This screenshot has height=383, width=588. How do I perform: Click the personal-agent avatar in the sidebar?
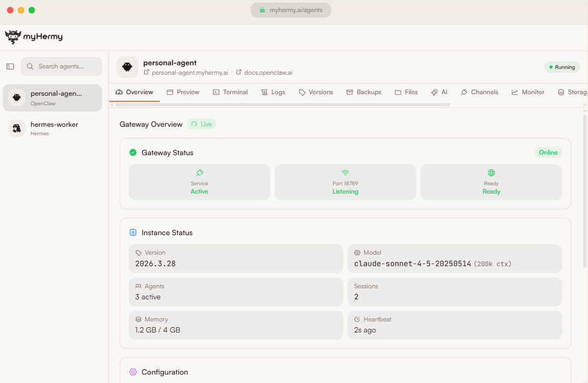[16, 97]
